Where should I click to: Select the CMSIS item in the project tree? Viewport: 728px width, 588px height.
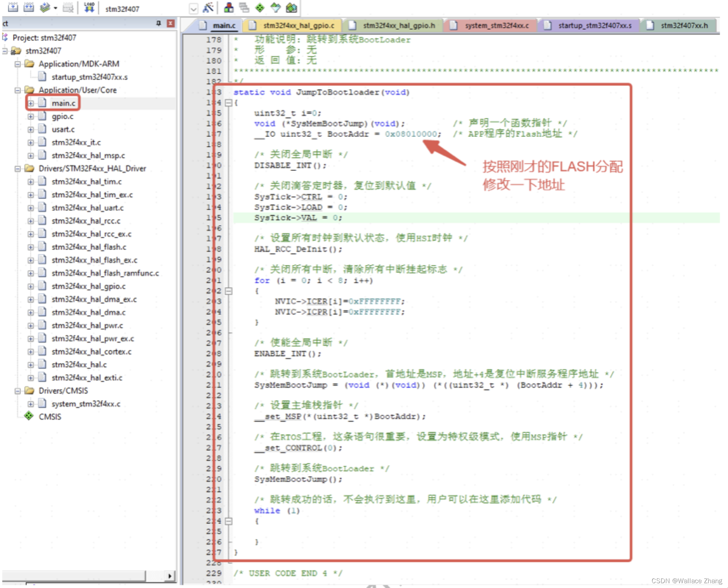pyautogui.click(x=51, y=417)
